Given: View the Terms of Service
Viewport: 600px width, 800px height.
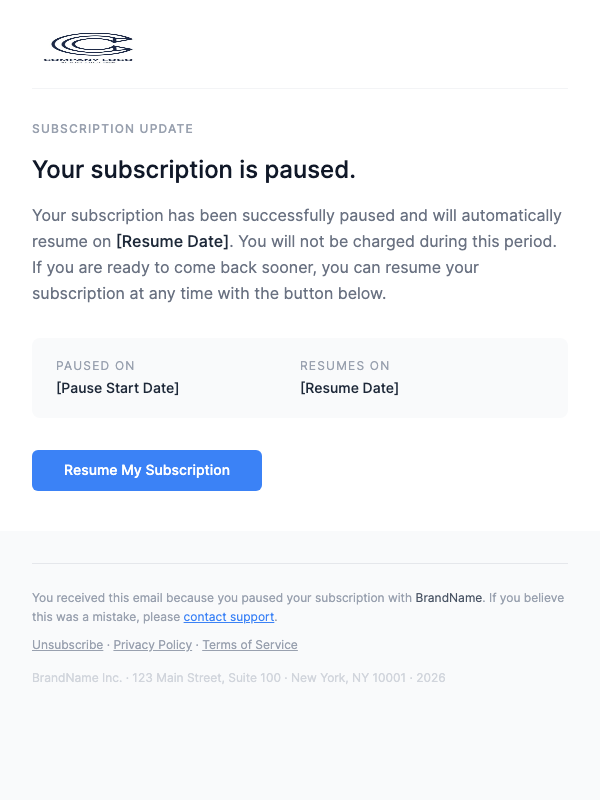Looking at the screenshot, I should (x=249, y=645).
